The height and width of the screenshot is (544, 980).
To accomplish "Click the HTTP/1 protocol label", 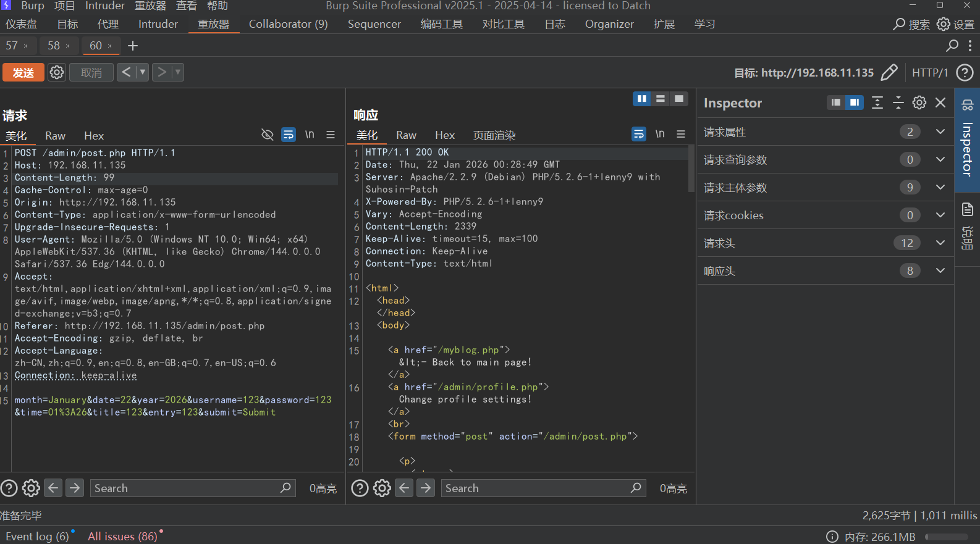I will coord(930,73).
